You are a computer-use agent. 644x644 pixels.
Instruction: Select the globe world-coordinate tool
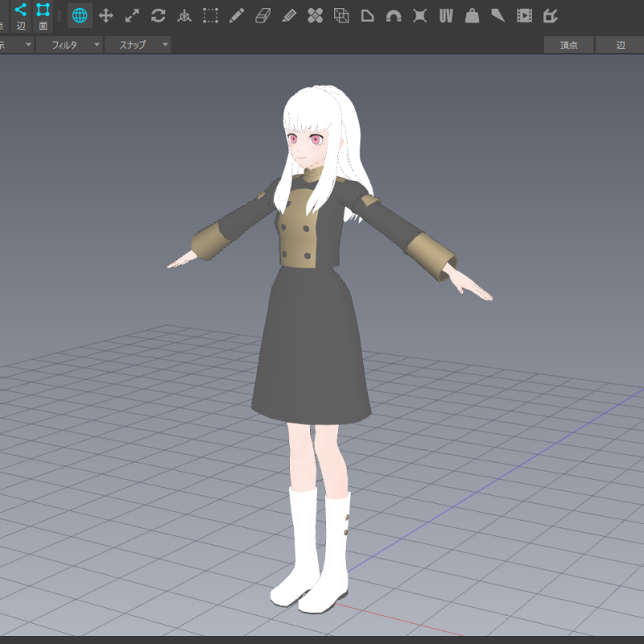[x=80, y=16]
